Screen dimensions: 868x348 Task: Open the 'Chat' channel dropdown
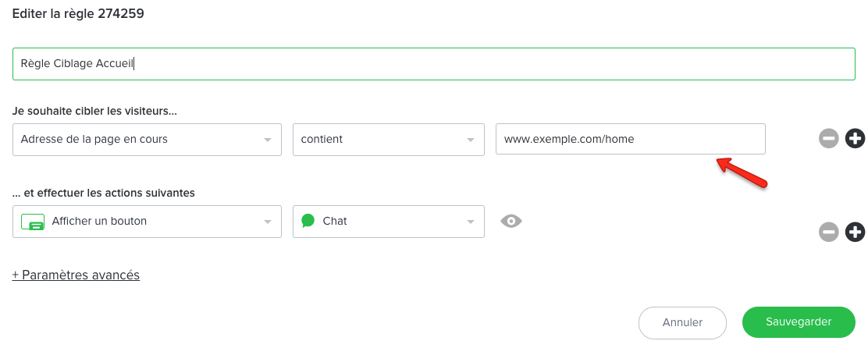point(388,222)
